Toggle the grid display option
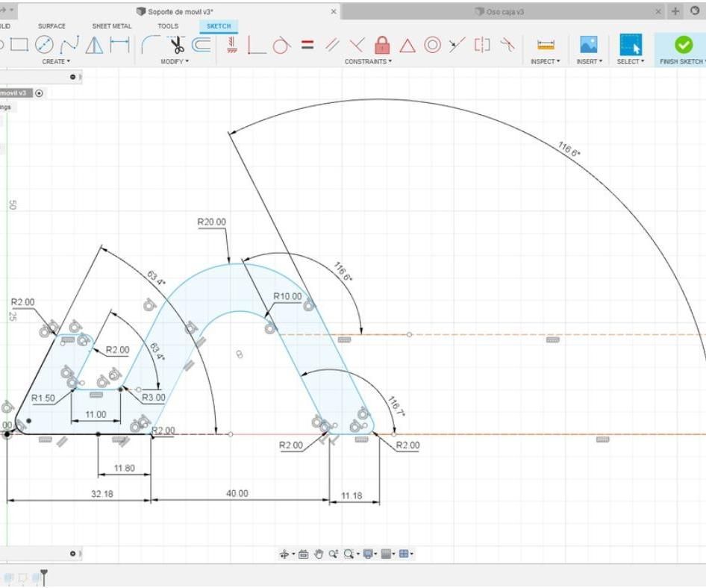Image resolution: width=706 pixels, height=588 pixels. point(386,554)
